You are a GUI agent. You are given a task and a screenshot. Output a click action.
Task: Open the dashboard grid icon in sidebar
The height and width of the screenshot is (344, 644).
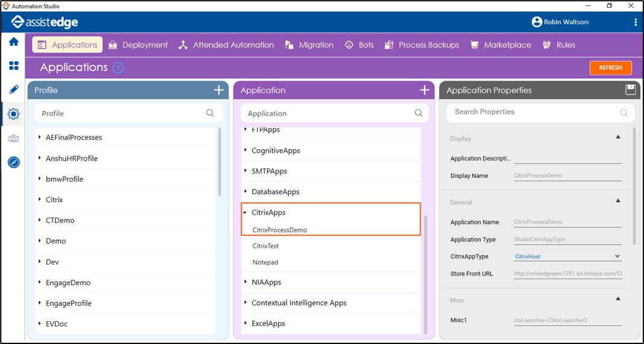pos(13,66)
